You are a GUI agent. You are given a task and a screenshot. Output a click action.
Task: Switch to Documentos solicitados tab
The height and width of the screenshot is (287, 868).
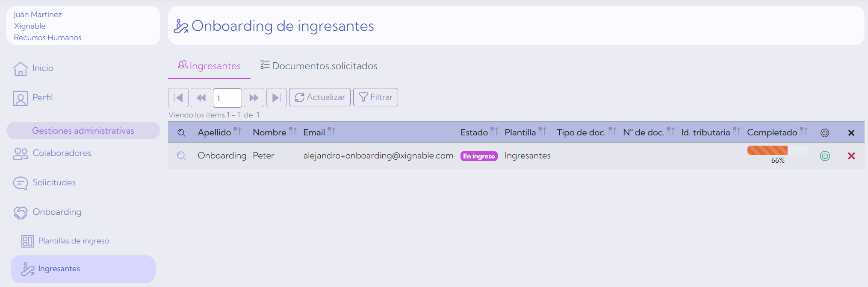319,66
